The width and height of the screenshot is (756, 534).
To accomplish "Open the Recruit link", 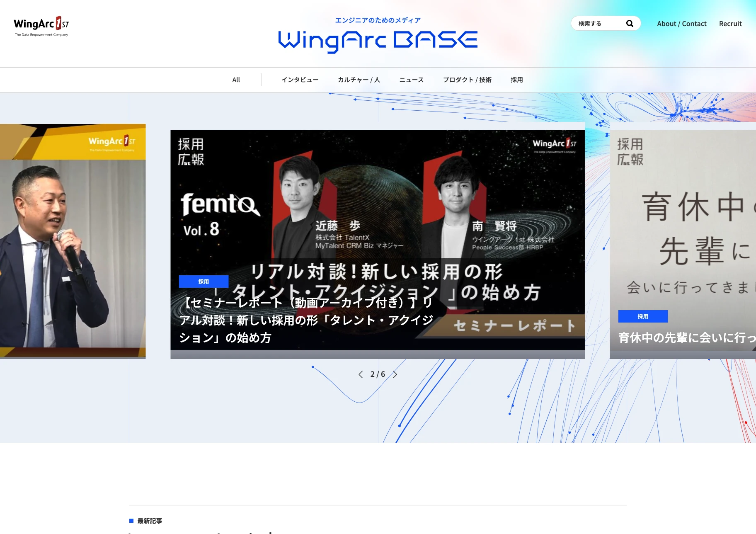I will (x=730, y=24).
